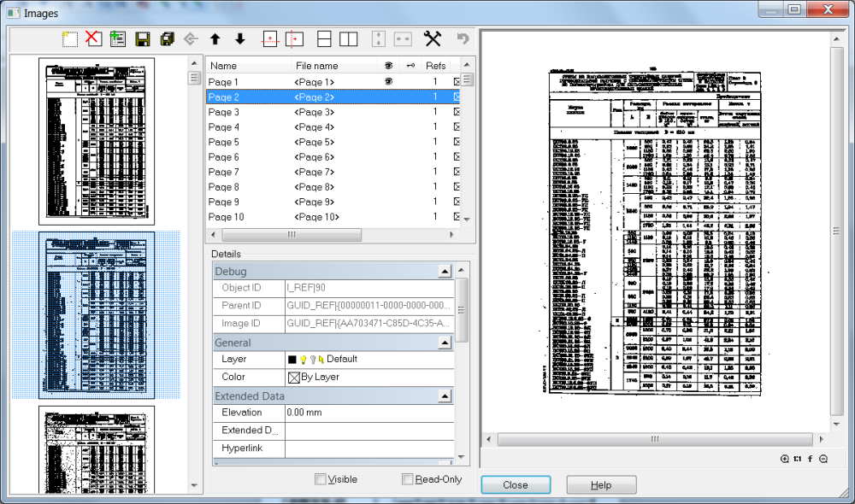Click the crossed box in Page 3 row

(457, 112)
